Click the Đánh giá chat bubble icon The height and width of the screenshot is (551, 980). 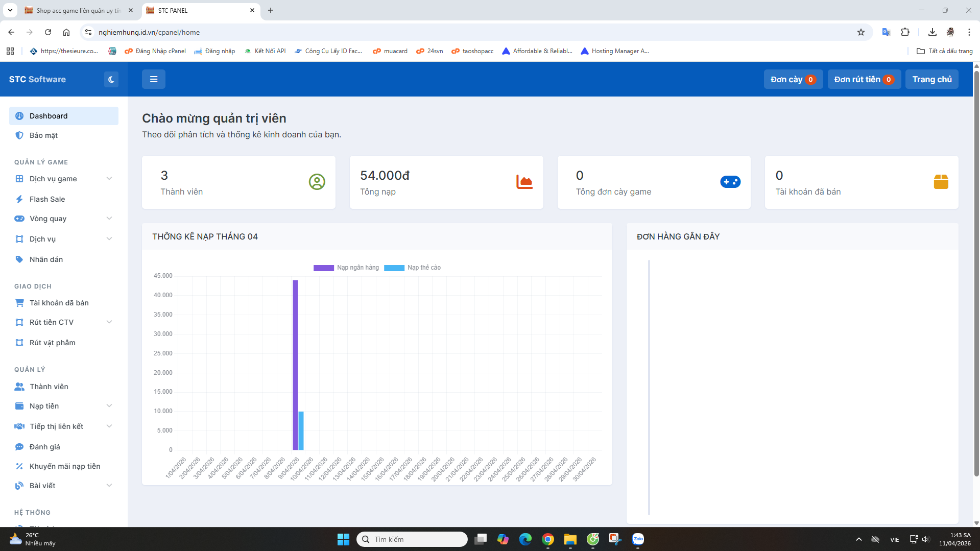pos(19,447)
